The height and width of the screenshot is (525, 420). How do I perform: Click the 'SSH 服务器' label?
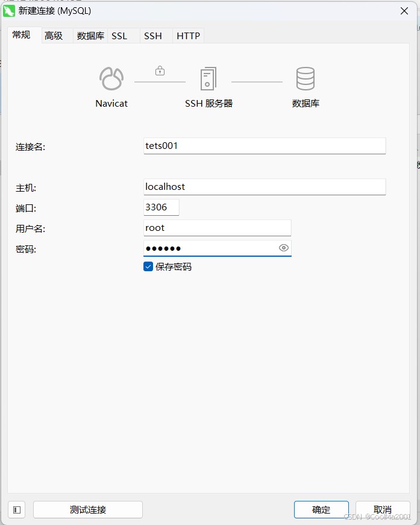coord(208,104)
